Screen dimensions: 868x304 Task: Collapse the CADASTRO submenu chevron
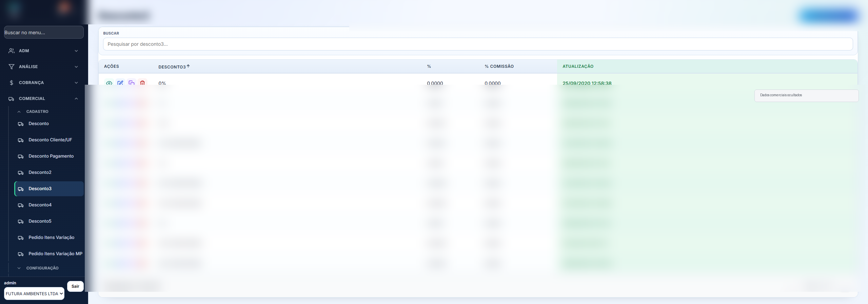coord(19,112)
